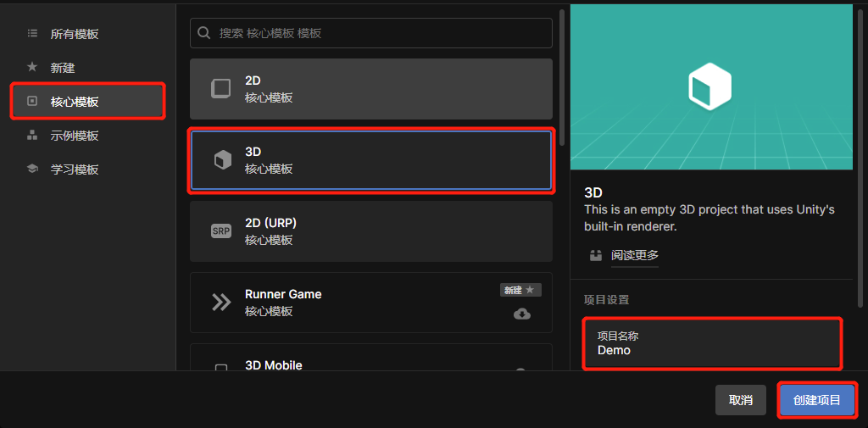Click the magnifier icon in the search box
Screen dimensions: 868x428
pyautogui.click(x=203, y=33)
